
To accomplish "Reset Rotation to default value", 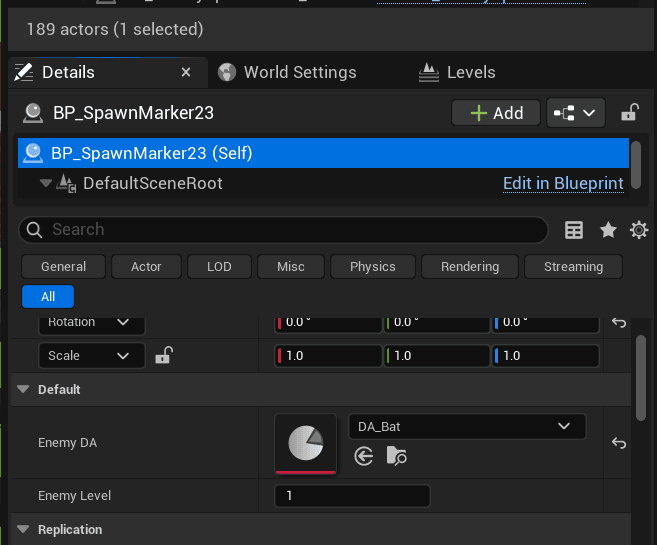I will (619, 322).
